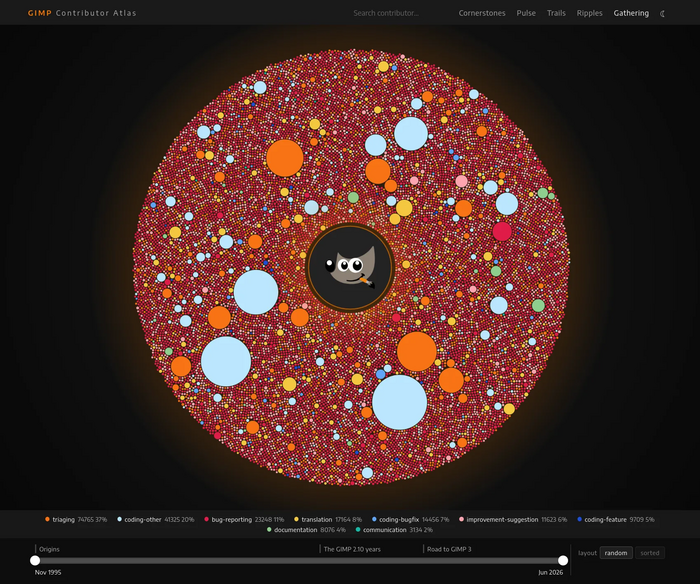Toggle the coding-bugfix legend category
Screen dimensions: 700x584
tap(410, 519)
